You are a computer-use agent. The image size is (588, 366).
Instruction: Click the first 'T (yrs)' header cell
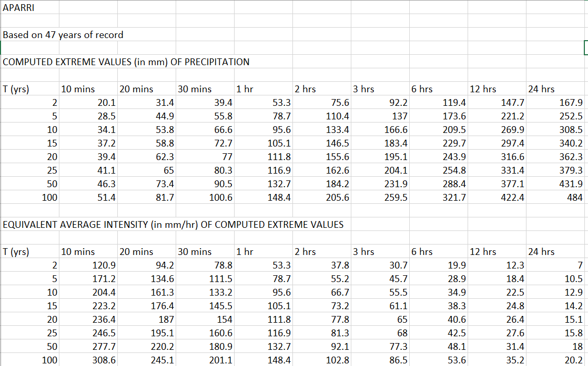tap(16, 89)
